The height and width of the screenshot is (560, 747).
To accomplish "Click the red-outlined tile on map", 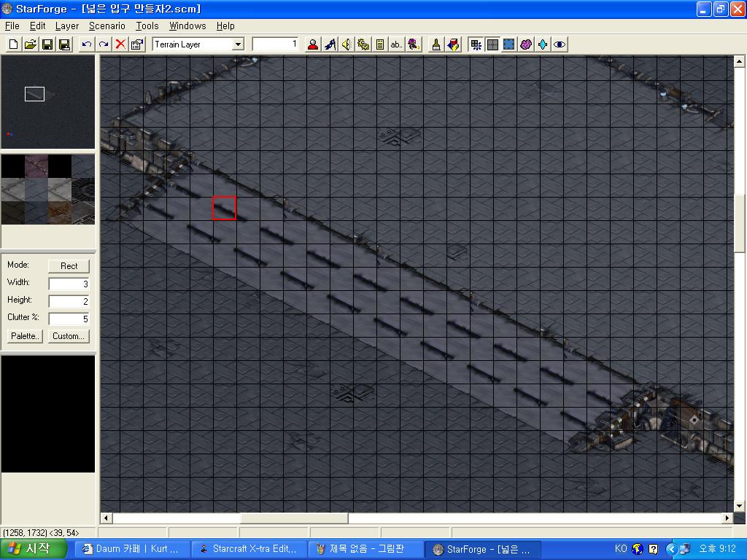I will click(224, 208).
